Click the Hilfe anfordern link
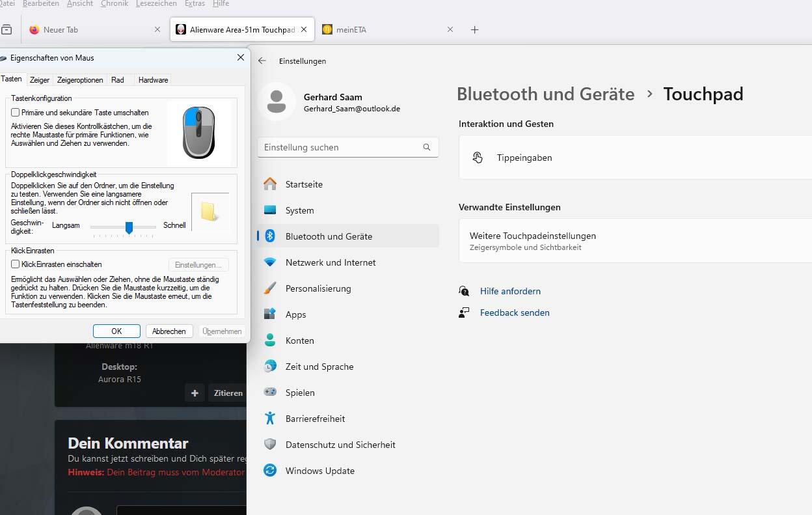812x515 pixels. tap(510, 291)
